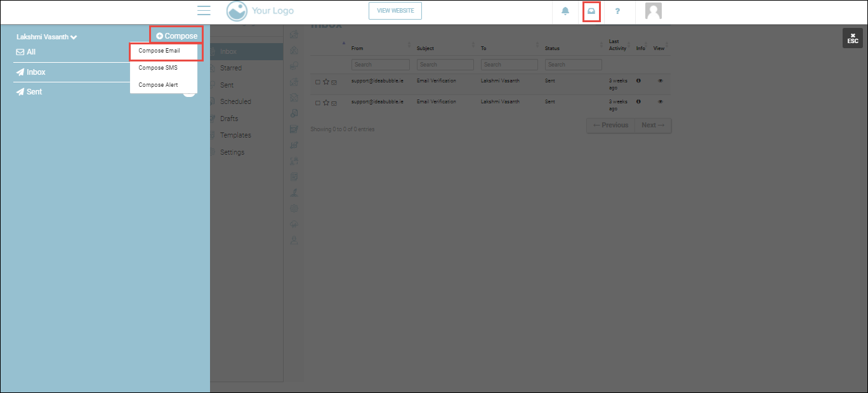The height and width of the screenshot is (393, 868).
Task: Click the eye icon to view the second email
Action: [661, 101]
